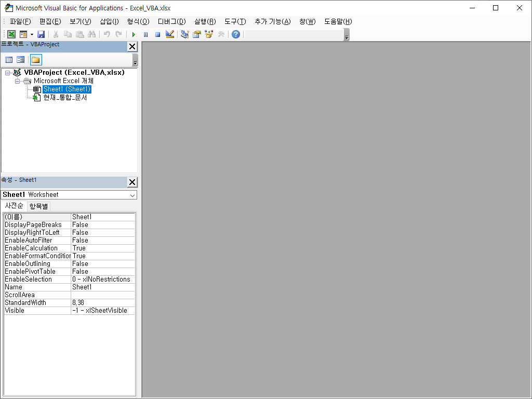The width and height of the screenshot is (532, 399).
Task: Open the Object Browser icon
Action: coord(209,34)
